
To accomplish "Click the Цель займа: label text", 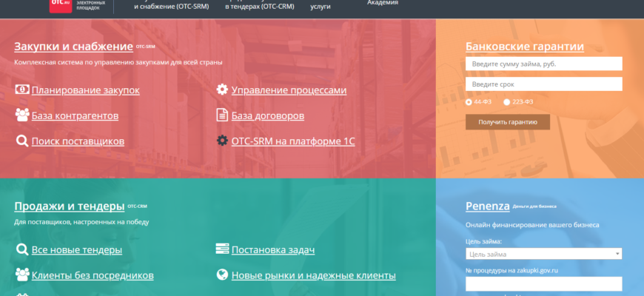I will click(483, 241).
